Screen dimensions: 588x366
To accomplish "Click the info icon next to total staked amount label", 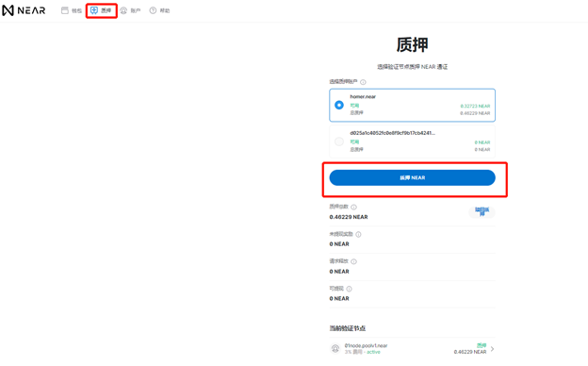I will pyautogui.click(x=353, y=207).
